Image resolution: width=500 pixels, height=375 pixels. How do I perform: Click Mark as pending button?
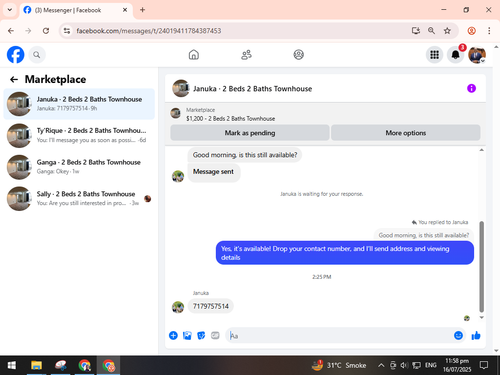[250, 133]
